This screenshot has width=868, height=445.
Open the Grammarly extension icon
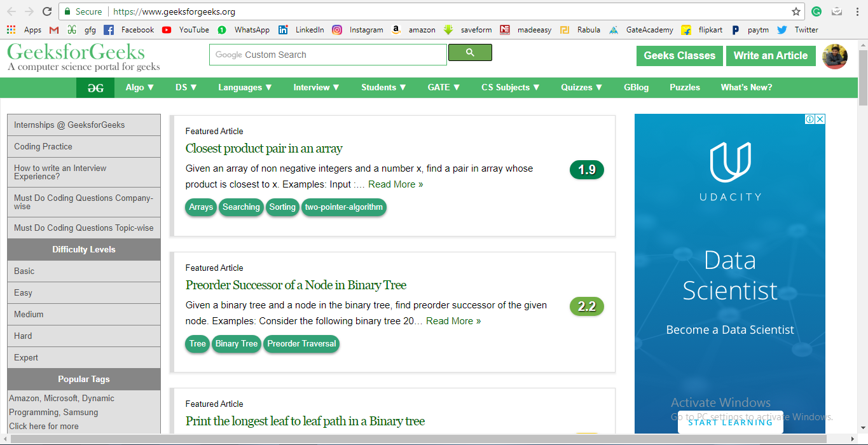click(x=816, y=11)
